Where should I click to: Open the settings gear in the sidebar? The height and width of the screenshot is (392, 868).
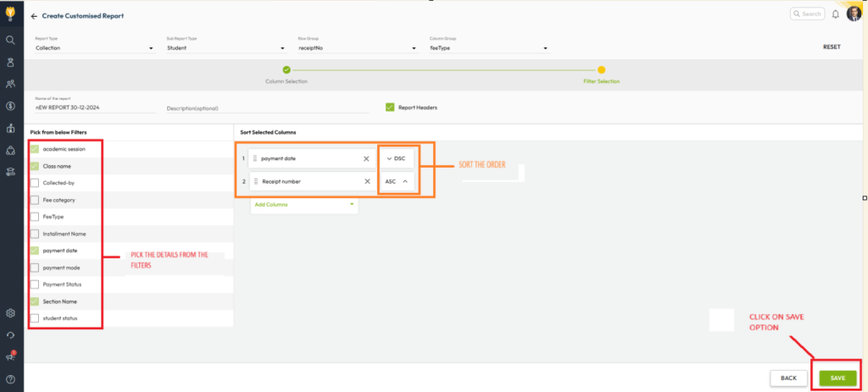pos(10,313)
